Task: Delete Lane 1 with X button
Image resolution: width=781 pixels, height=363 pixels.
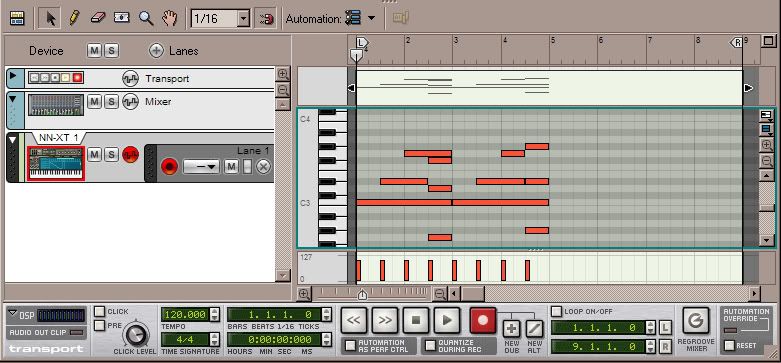Action: point(263,167)
